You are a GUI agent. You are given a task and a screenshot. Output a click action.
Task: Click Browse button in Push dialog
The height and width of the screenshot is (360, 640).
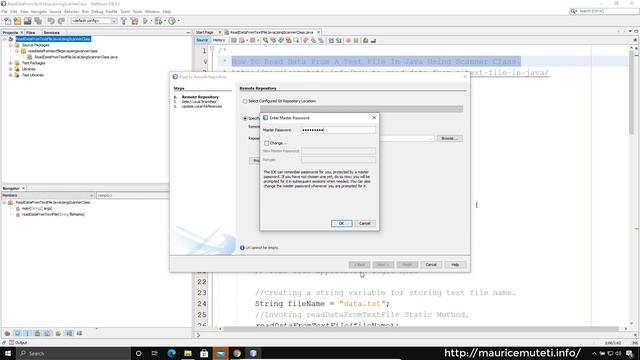[449, 139]
